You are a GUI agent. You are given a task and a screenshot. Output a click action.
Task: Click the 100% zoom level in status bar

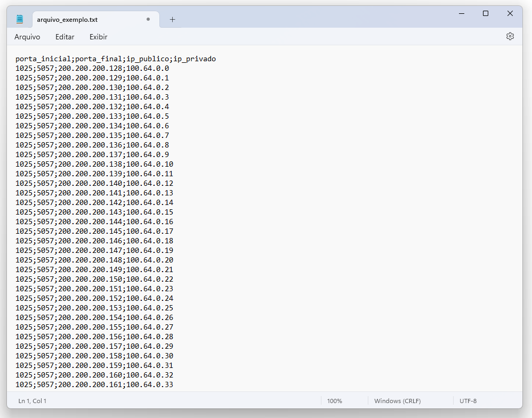point(335,401)
